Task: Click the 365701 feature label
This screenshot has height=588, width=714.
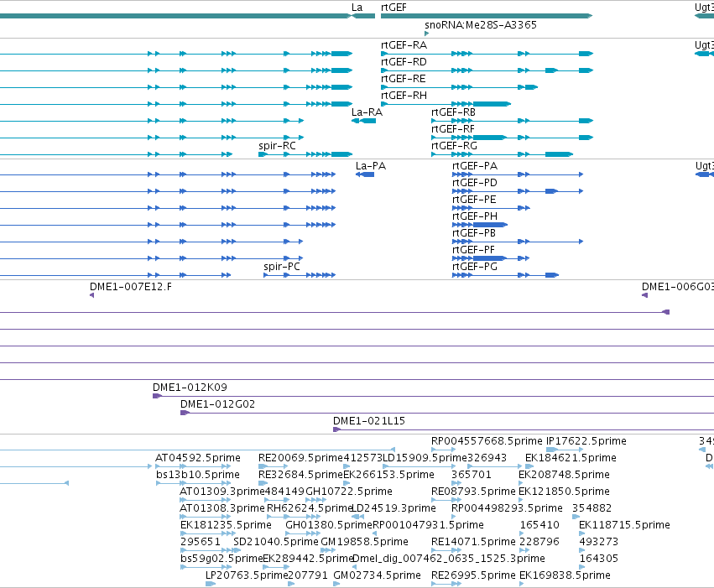Action: pos(472,475)
